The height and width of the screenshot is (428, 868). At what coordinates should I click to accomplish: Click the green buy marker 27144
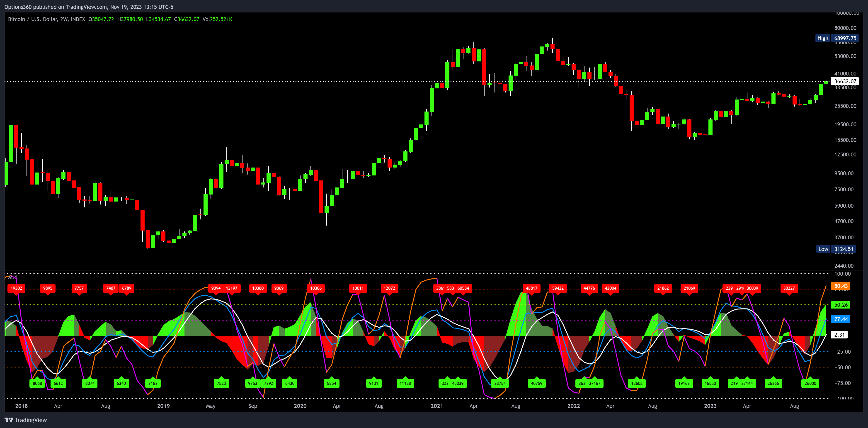[747, 383]
